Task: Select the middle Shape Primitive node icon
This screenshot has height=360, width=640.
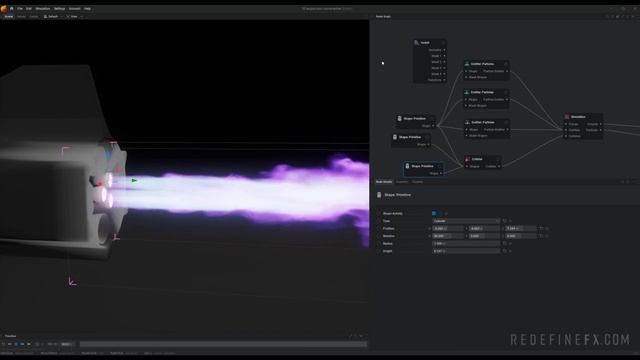Action: (395, 137)
